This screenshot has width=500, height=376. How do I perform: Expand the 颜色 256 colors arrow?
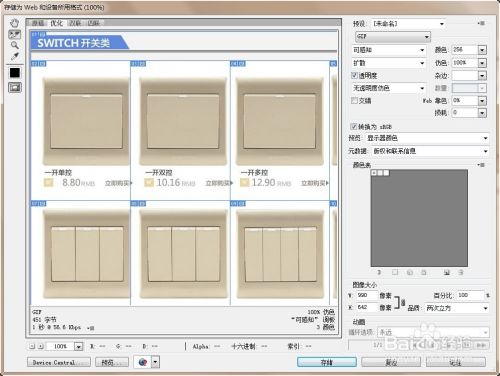482,50
